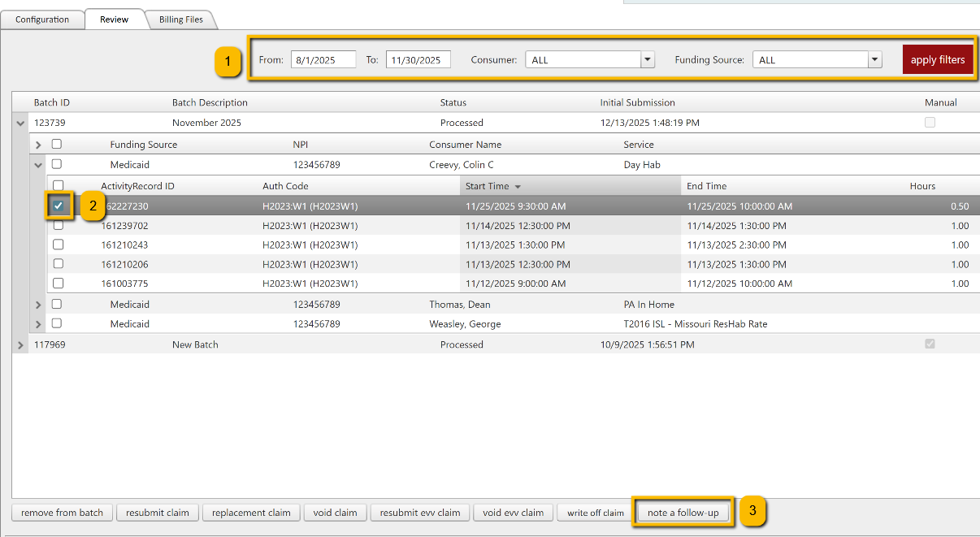The width and height of the screenshot is (980, 537).
Task: Switch to the Configuration tab
Action: click(42, 19)
